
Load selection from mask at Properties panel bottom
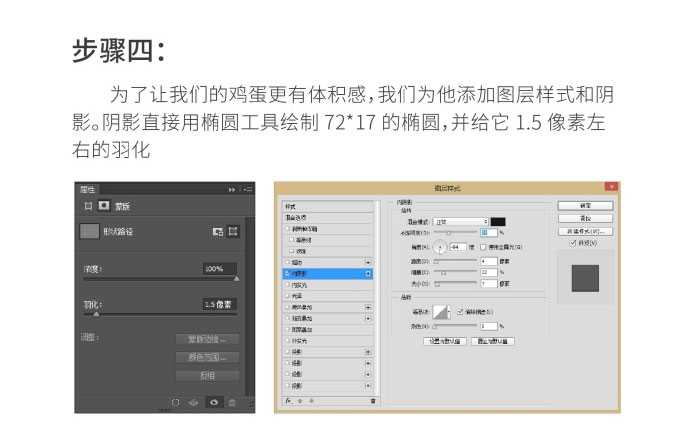coord(176,402)
